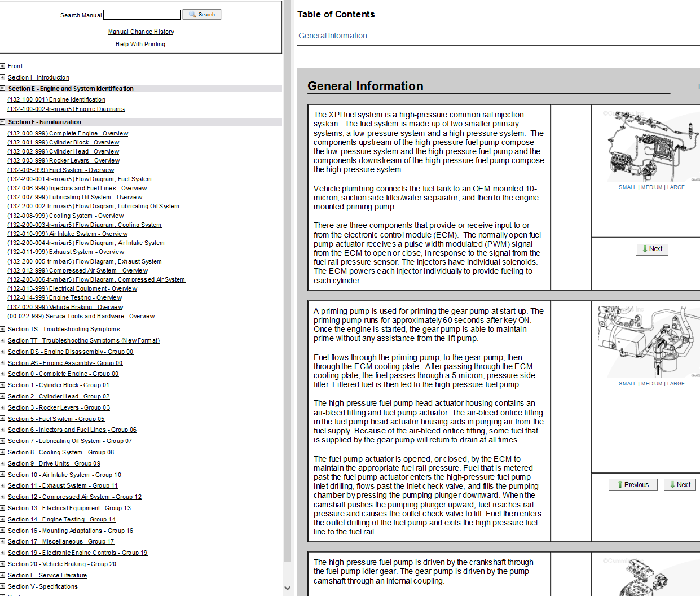Open priming pump diagram thumbnail
The height and width of the screenshot is (596, 700).
[649, 341]
